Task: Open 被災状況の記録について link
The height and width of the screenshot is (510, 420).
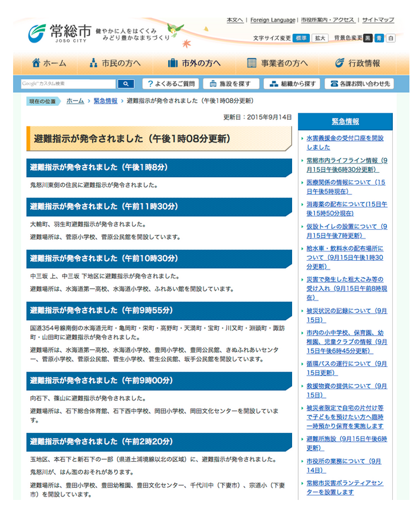Action: (347, 315)
